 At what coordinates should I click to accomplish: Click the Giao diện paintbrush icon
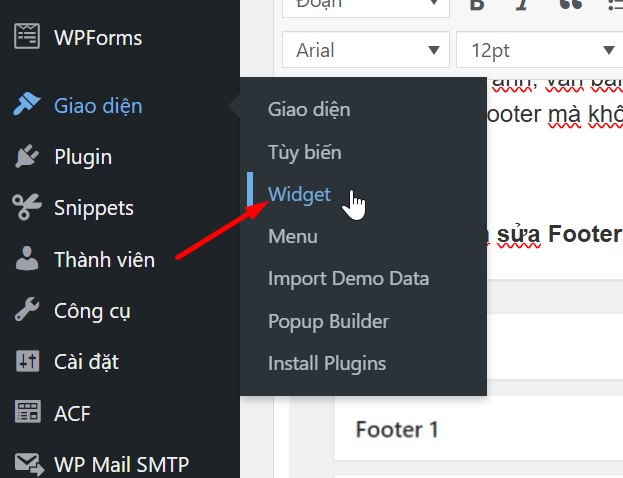coord(26,103)
